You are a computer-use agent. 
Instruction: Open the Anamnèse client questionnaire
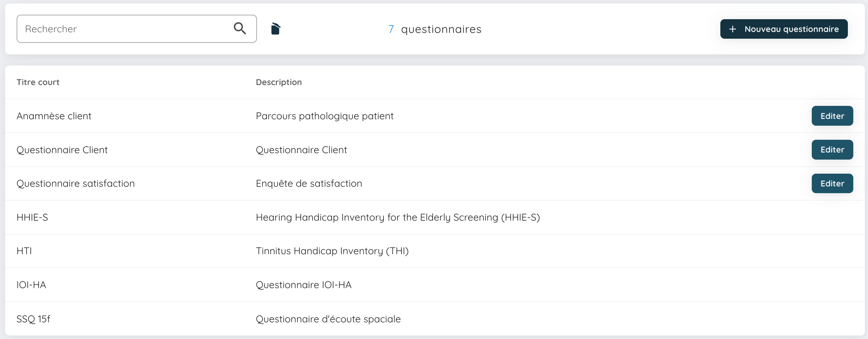[x=54, y=116]
